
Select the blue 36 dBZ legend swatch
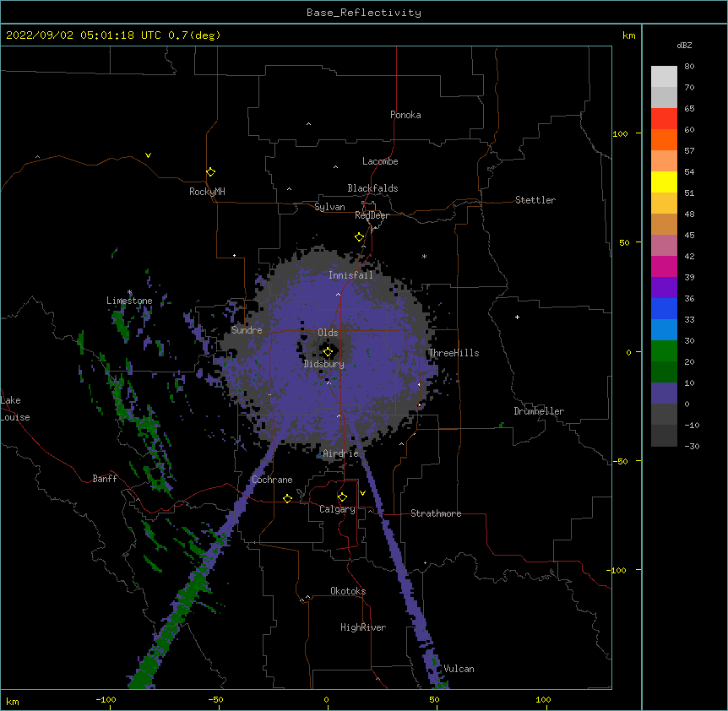664,308
